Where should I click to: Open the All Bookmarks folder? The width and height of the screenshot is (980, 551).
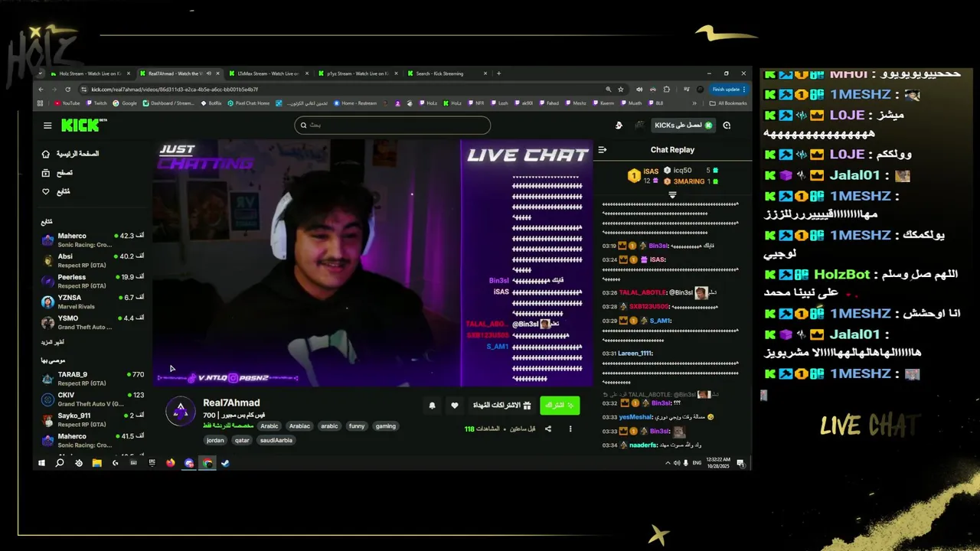click(x=728, y=103)
